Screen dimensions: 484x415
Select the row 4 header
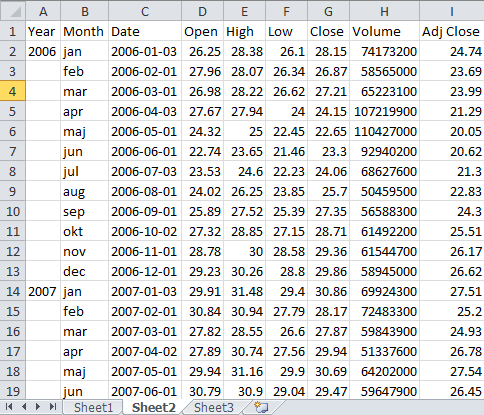[x=13, y=91]
